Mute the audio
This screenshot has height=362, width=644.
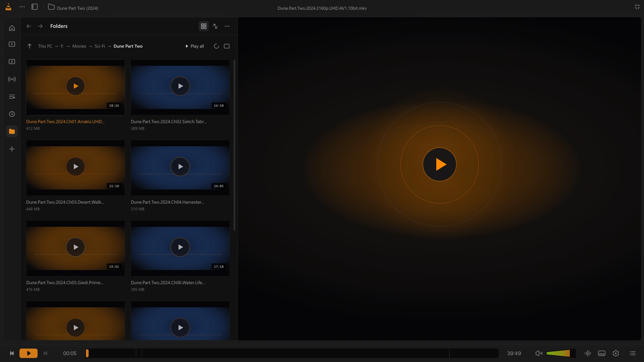(x=539, y=353)
